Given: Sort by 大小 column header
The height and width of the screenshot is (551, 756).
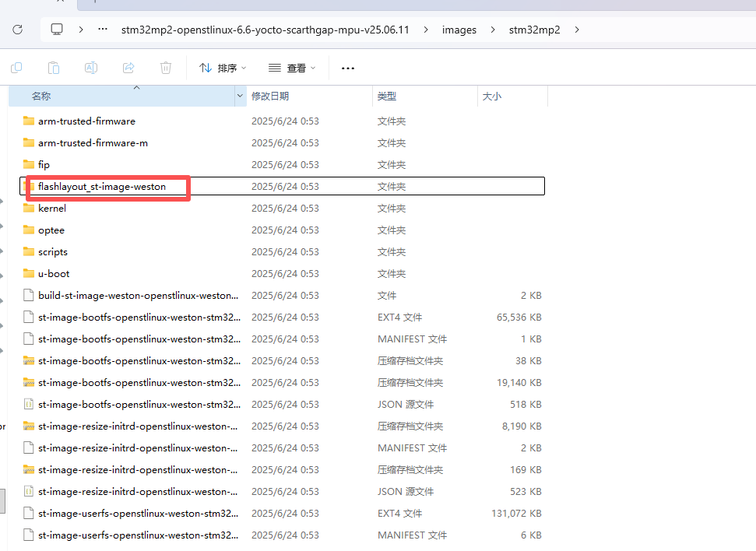Looking at the screenshot, I should (512, 96).
